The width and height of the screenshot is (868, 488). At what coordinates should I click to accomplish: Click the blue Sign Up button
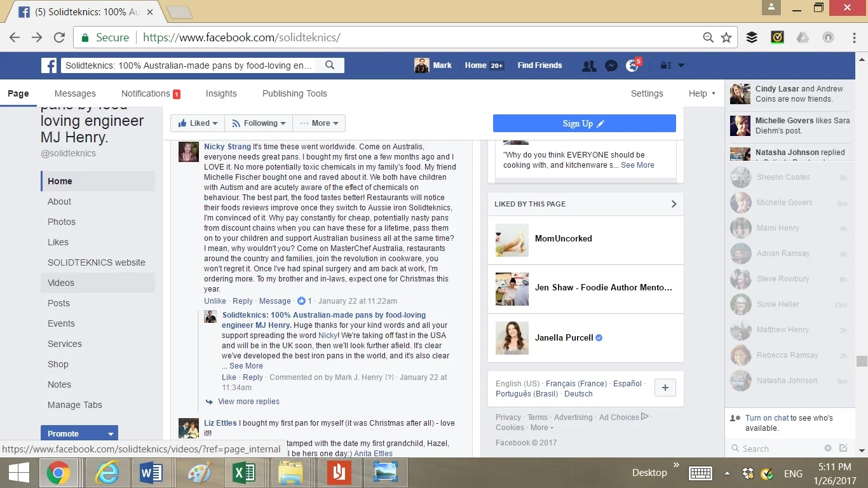pos(584,123)
